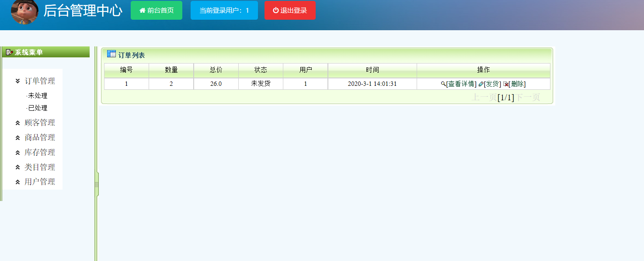
Task: Select the 商品管理 menu item
Action: pyautogui.click(x=40, y=138)
